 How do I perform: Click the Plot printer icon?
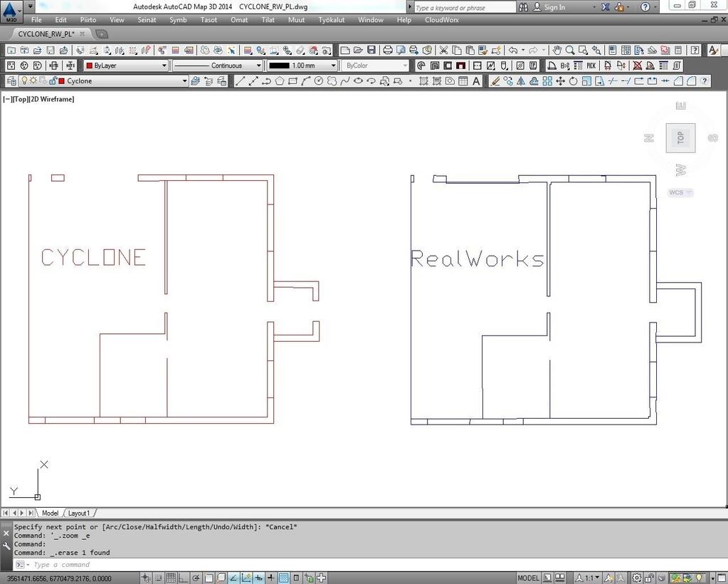388,50
